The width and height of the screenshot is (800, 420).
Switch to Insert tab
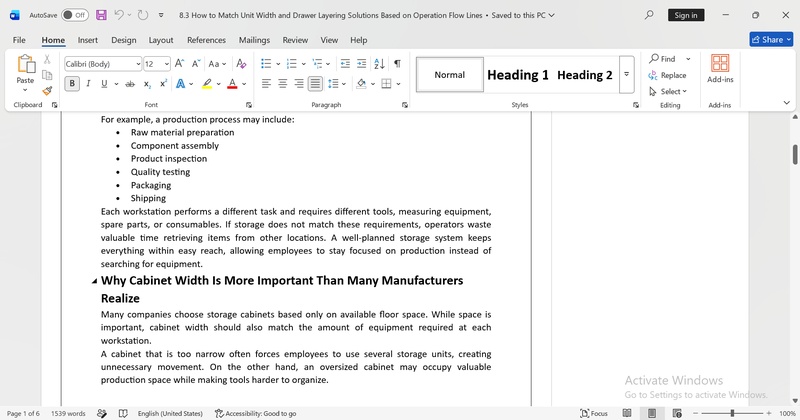88,40
